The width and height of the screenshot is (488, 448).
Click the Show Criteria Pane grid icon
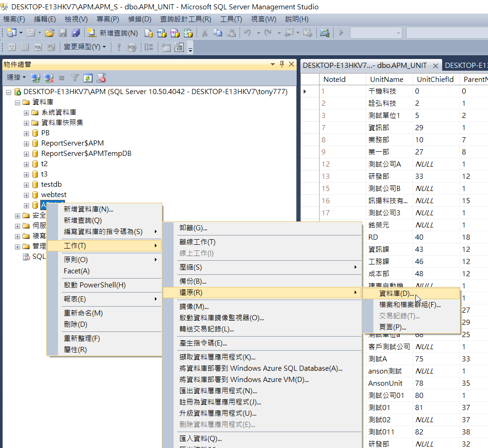pyautogui.click(x=25, y=47)
